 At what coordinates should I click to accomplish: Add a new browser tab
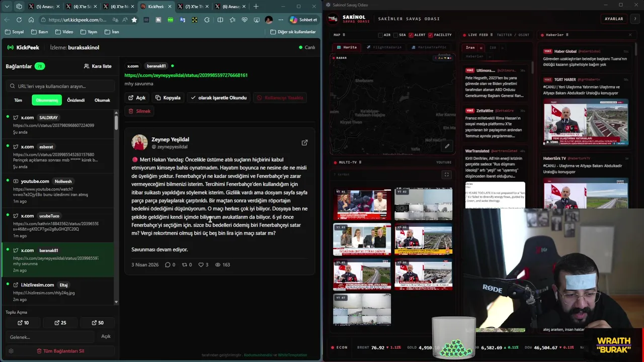[x=256, y=6]
